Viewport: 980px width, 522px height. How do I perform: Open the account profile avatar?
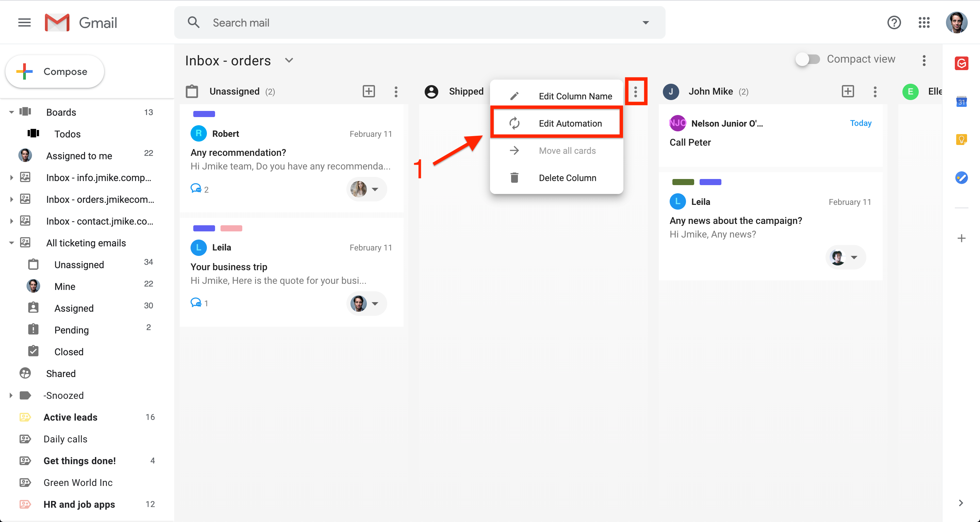coord(957,23)
